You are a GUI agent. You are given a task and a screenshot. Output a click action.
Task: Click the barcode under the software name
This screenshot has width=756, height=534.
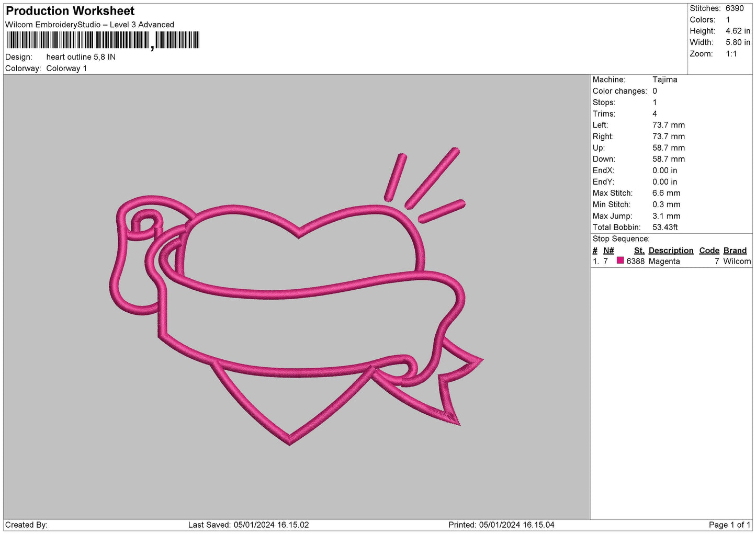[x=103, y=40]
